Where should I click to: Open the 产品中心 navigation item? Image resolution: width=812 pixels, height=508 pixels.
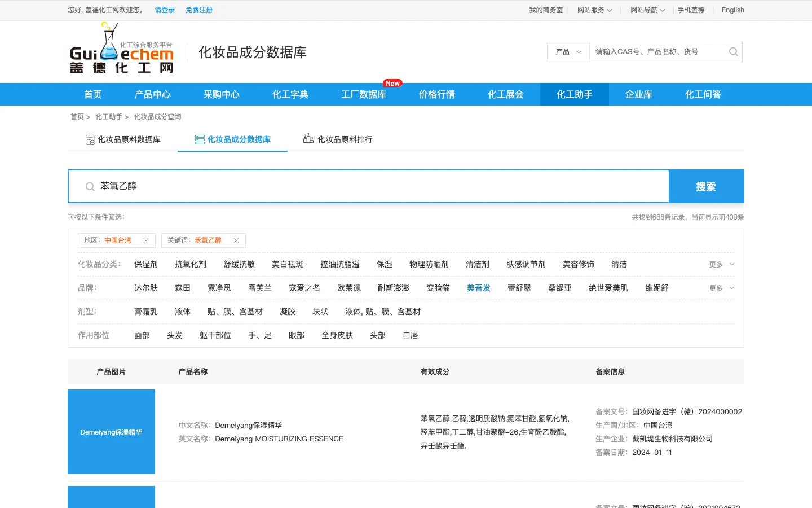153,94
